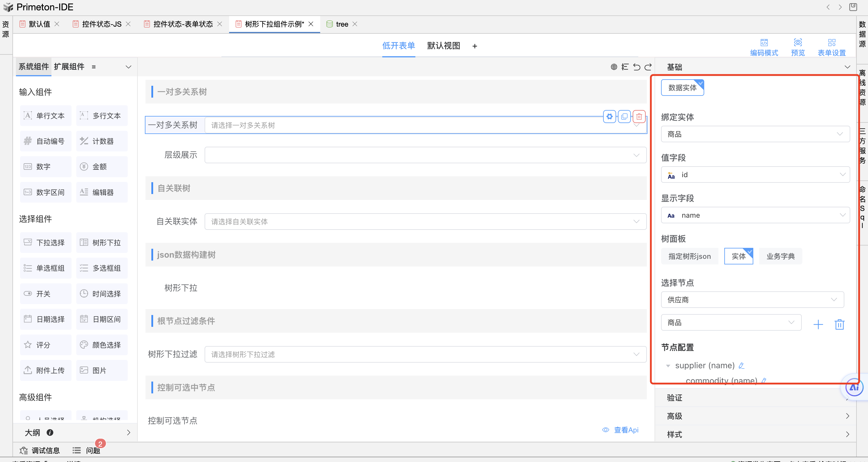
Task: Switch to the 控件状态-JS tab
Action: (x=101, y=24)
